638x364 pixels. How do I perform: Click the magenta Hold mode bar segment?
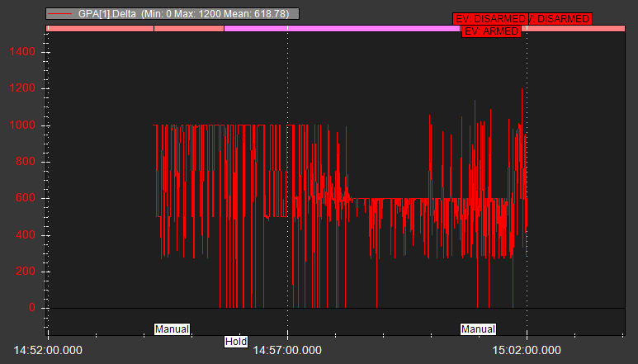coord(342,28)
